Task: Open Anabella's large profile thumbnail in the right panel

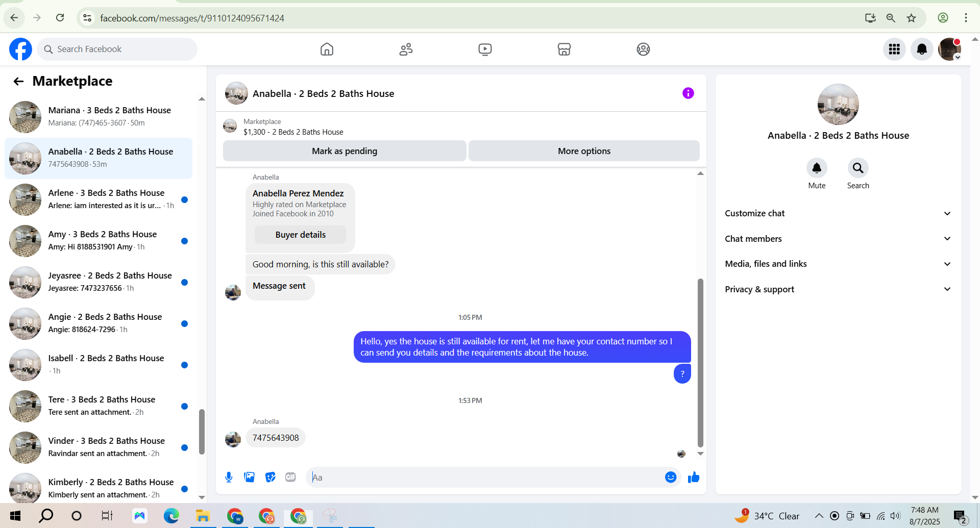Action: 838,105
